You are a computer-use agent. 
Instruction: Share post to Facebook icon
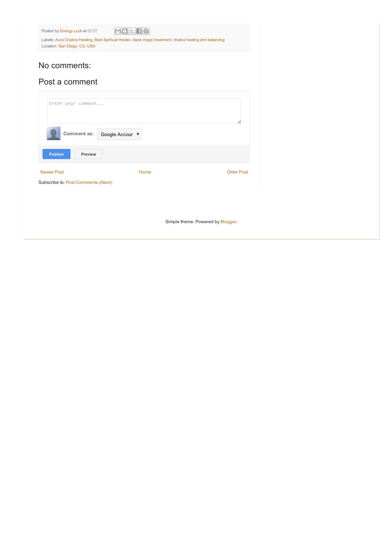tap(139, 31)
